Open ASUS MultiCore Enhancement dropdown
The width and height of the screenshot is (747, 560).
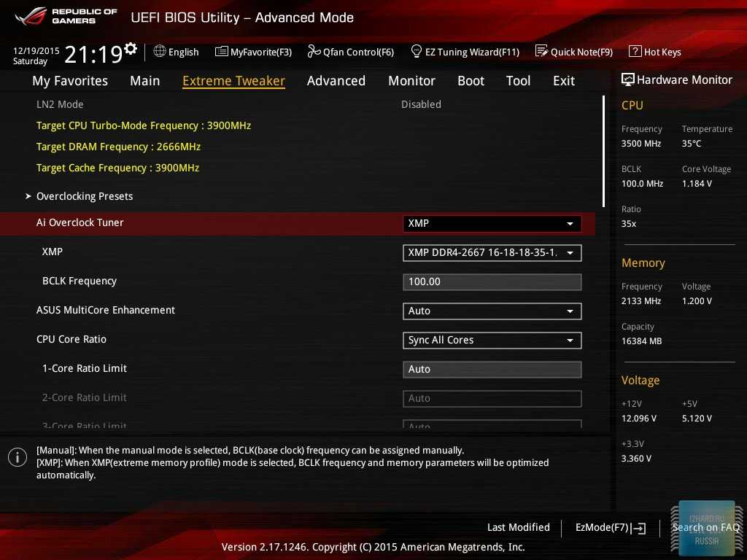[x=492, y=311]
